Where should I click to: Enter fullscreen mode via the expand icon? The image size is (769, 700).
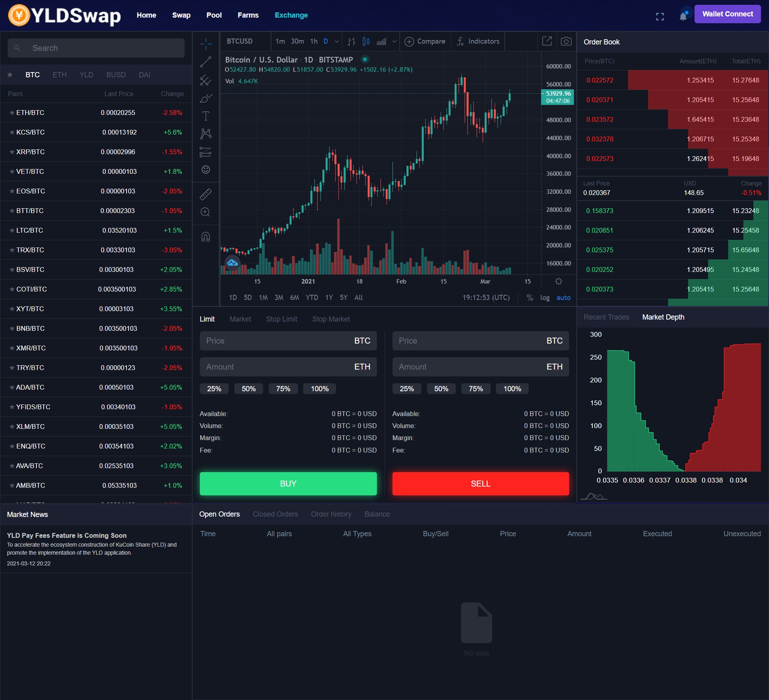coord(660,16)
